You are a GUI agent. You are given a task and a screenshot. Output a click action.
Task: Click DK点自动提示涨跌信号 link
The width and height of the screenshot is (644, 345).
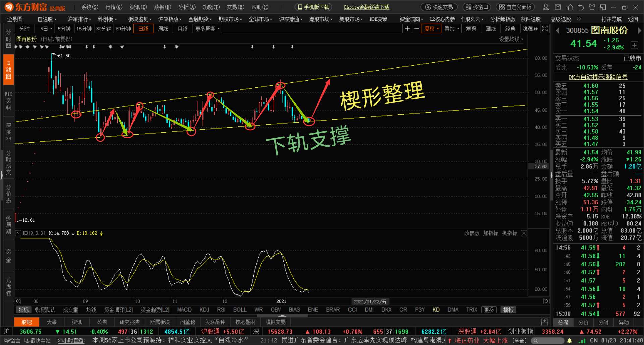click(x=598, y=77)
